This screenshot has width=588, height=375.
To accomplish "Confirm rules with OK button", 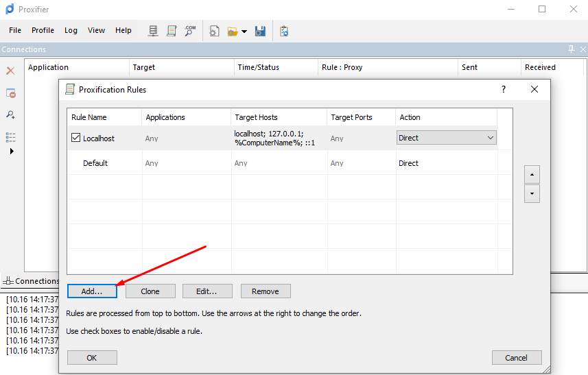I will point(92,358).
